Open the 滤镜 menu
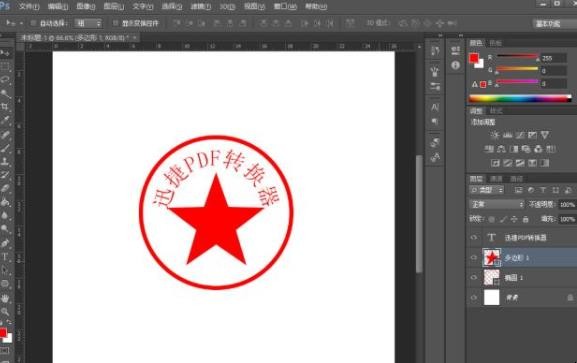This screenshot has width=577, height=363. pyautogui.click(x=201, y=6)
